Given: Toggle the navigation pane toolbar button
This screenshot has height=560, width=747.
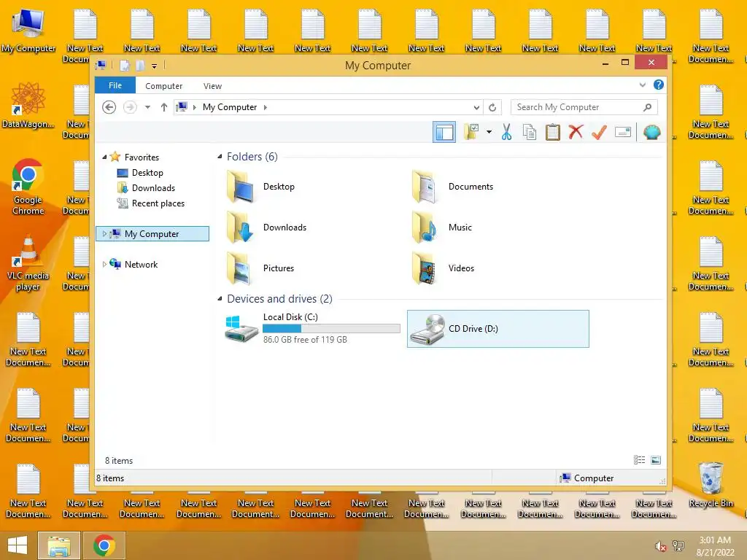Looking at the screenshot, I should [444, 132].
